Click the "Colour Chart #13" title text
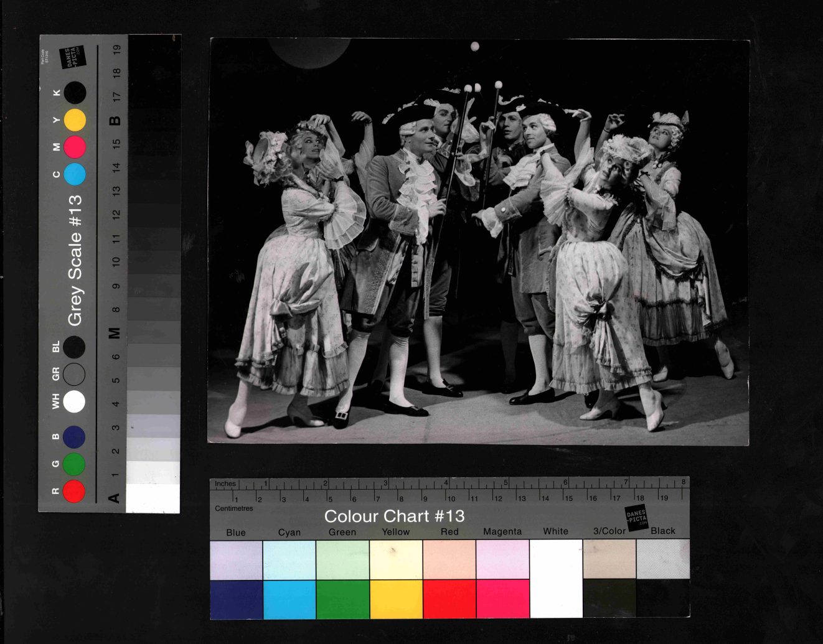Screen dimensions: 823x644 pos(394,516)
